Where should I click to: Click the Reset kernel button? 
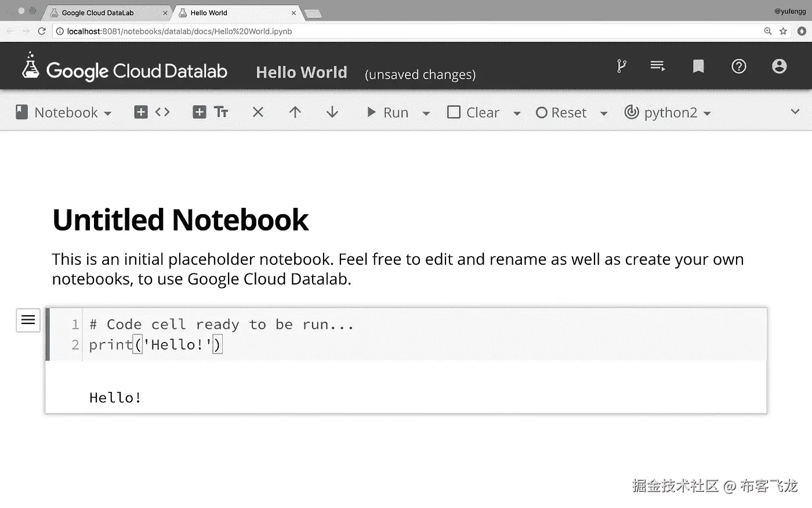coord(561,113)
